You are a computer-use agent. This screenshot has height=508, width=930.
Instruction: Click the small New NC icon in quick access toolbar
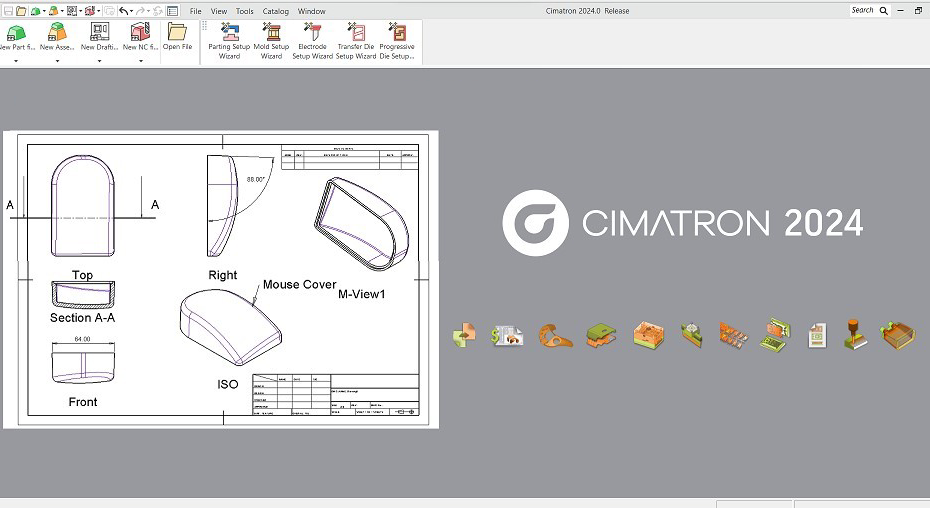(x=90, y=11)
